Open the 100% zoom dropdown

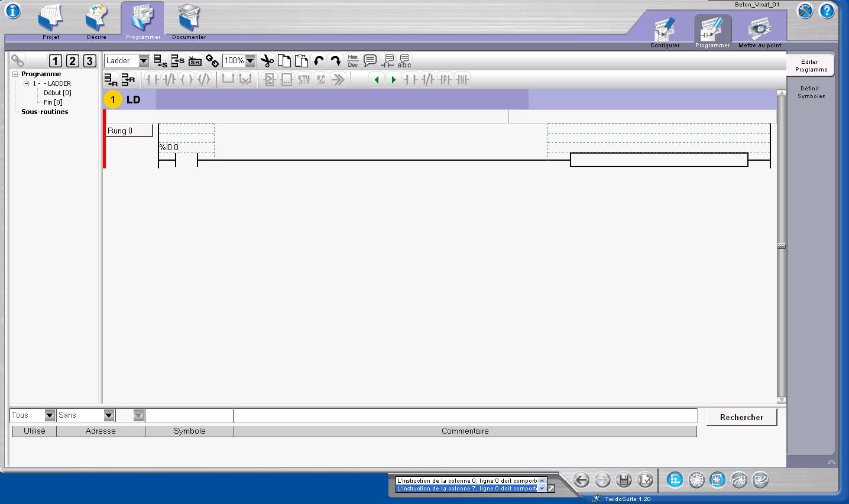(250, 61)
